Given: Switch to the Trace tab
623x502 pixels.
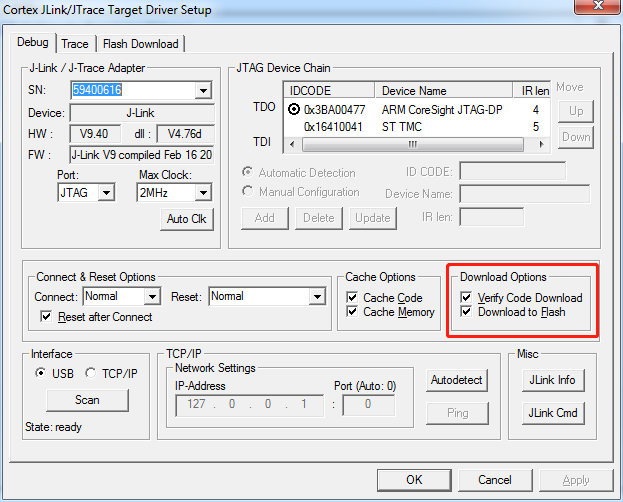Looking at the screenshot, I should coord(75,44).
